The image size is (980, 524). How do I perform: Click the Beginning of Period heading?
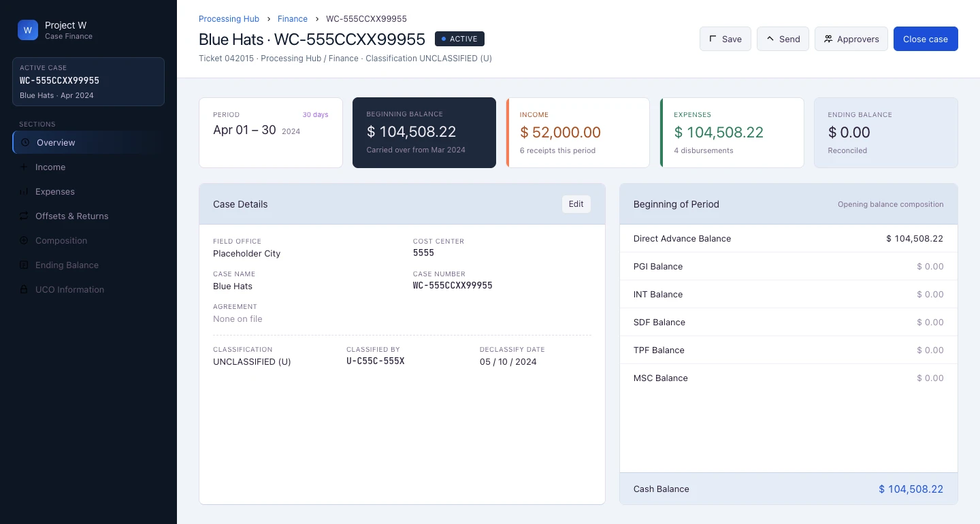coord(676,204)
